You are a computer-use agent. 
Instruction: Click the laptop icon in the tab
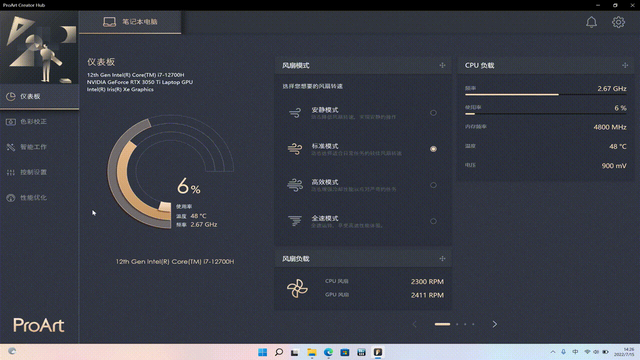[x=109, y=22]
